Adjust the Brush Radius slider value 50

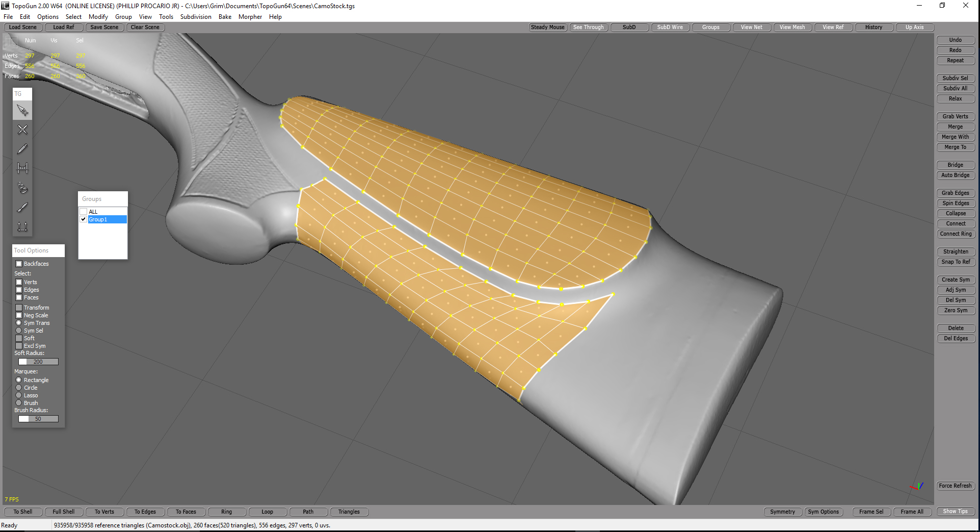38,419
